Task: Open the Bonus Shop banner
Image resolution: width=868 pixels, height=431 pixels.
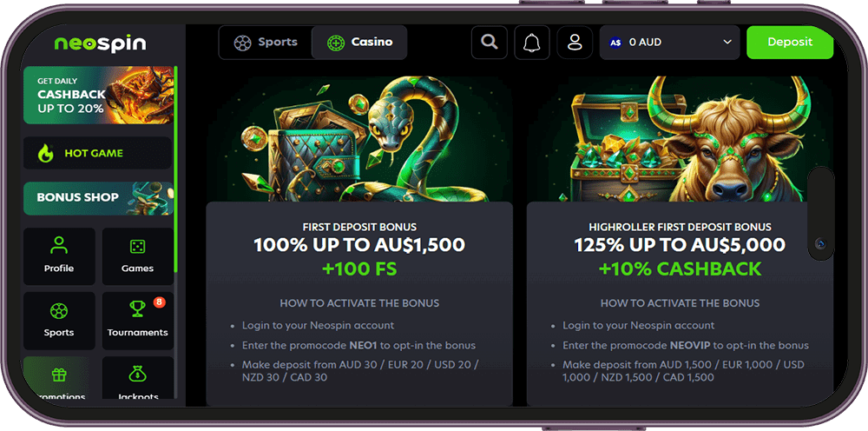Action: 98,198
